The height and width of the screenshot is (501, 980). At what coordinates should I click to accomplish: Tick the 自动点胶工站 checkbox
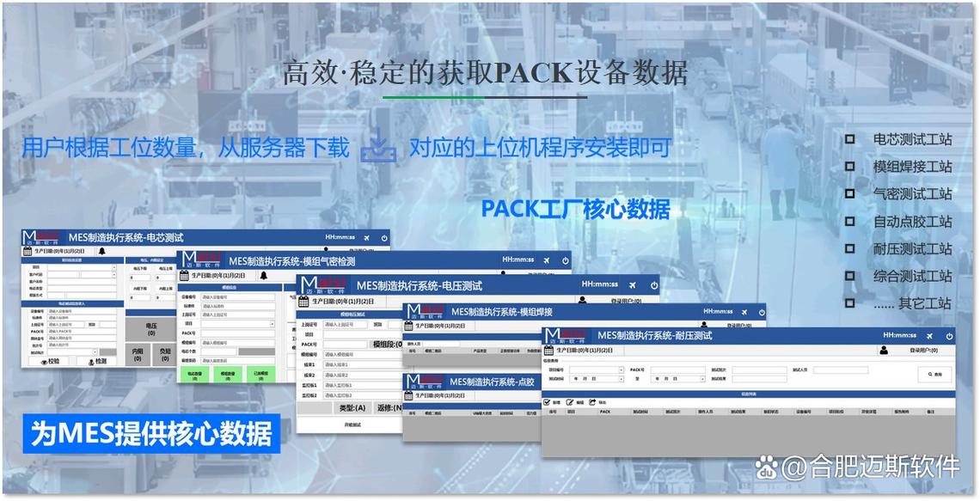pyautogui.click(x=850, y=221)
